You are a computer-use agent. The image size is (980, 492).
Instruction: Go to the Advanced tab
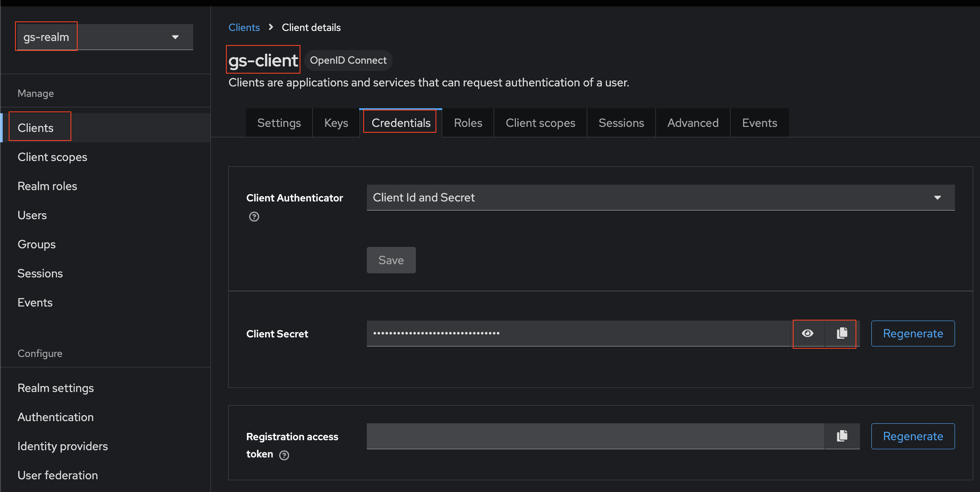tap(692, 123)
